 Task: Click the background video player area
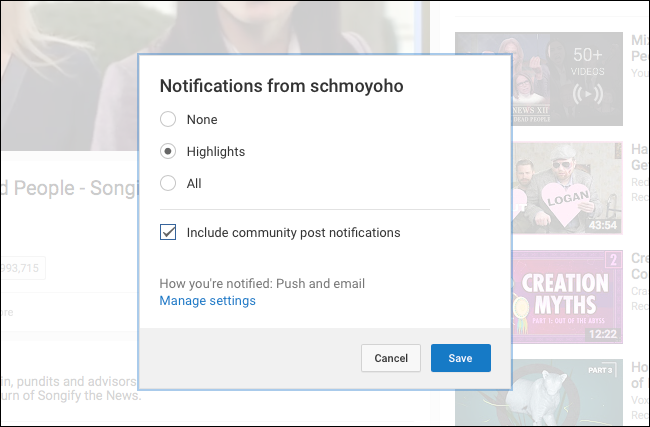70,60
